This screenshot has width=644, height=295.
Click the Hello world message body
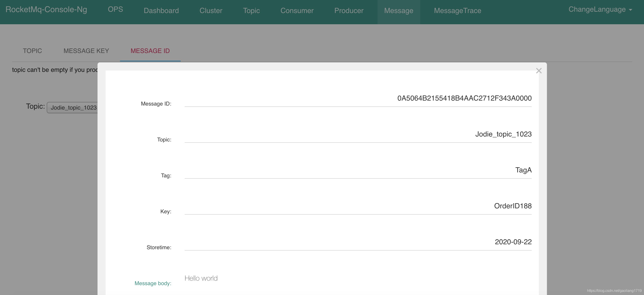(x=201, y=278)
